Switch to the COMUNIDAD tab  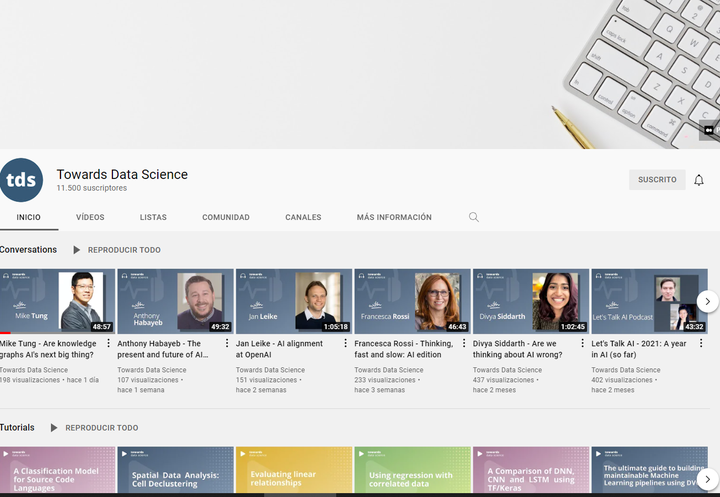click(x=226, y=217)
